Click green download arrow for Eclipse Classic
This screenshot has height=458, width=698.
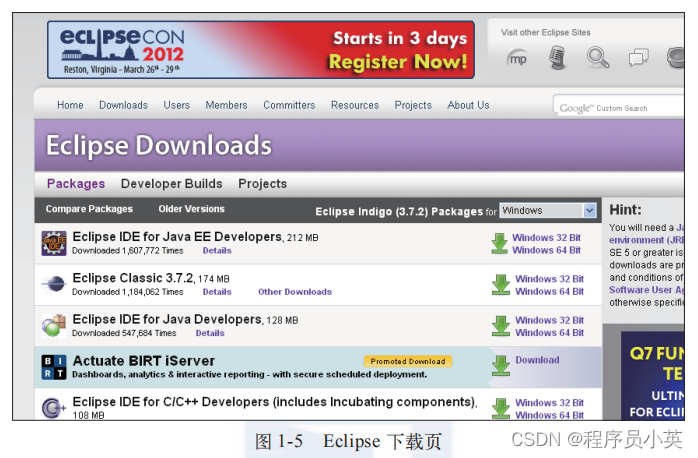[x=501, y=284]
